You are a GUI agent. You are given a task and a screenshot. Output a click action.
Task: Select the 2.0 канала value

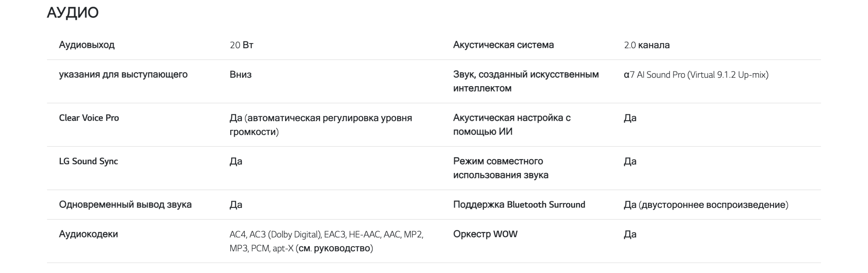click(647, 45)
